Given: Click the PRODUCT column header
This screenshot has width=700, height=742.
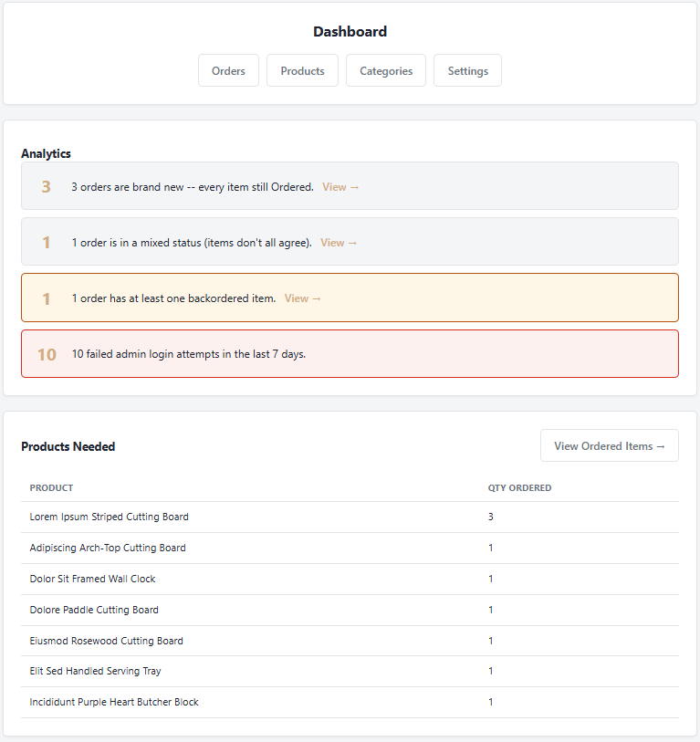Looking at the screenshot, I should point(52,488).
